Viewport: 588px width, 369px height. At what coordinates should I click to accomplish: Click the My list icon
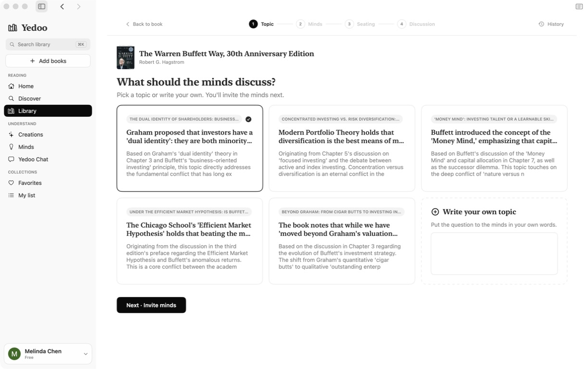click(12, 196)
